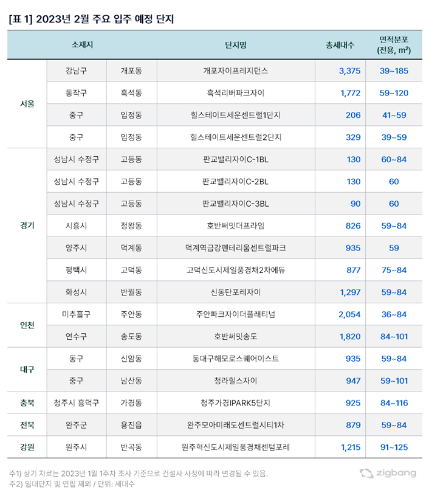
Task: Select the 주안파크자이더플래티넘 complex
Action: coord(235,314)
